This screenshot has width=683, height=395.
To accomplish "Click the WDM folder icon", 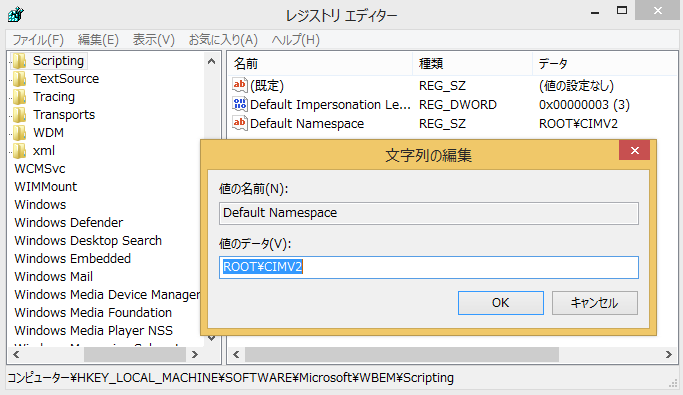I will tap(20, 133).
